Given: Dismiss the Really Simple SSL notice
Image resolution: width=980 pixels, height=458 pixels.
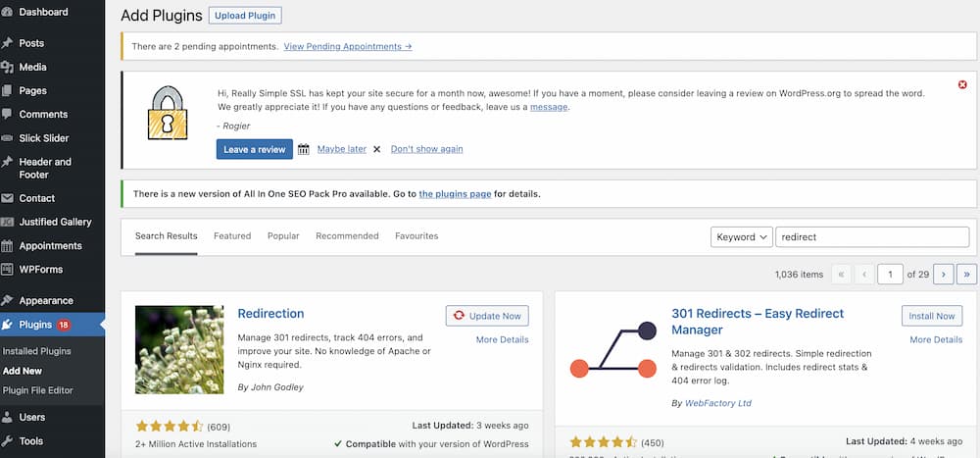Looking at the screenshot, I should click(x=962, y=84).
